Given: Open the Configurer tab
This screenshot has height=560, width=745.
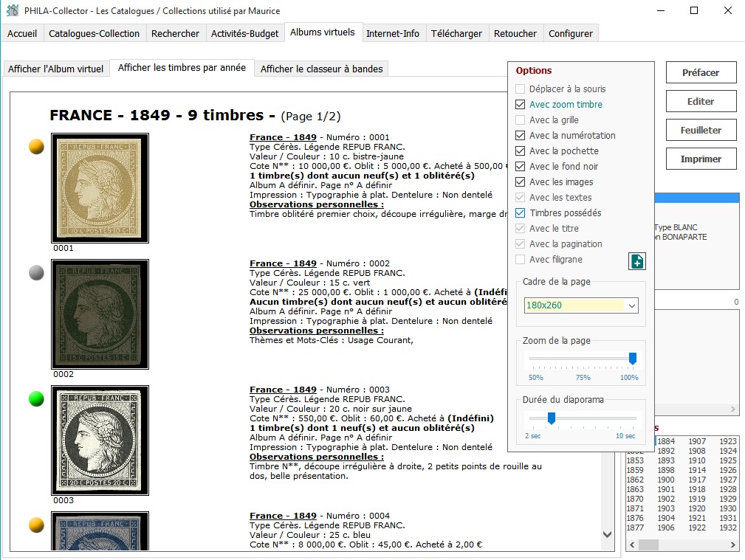Looking at the screenshot, I should tap(571, 34).
